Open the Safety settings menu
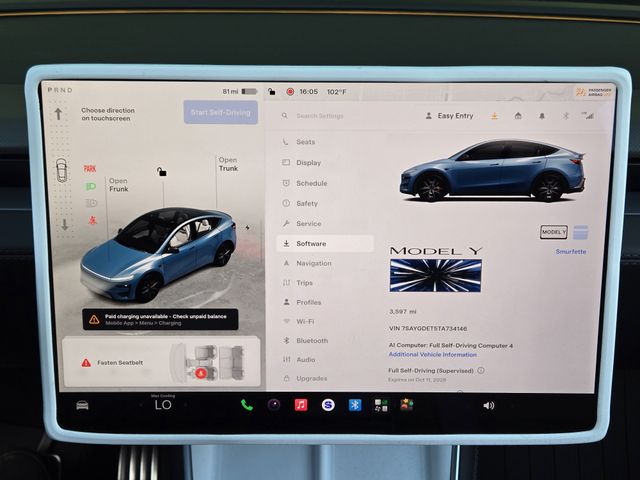Viewport: 640px width, 480px height. (x=325, y=203)
